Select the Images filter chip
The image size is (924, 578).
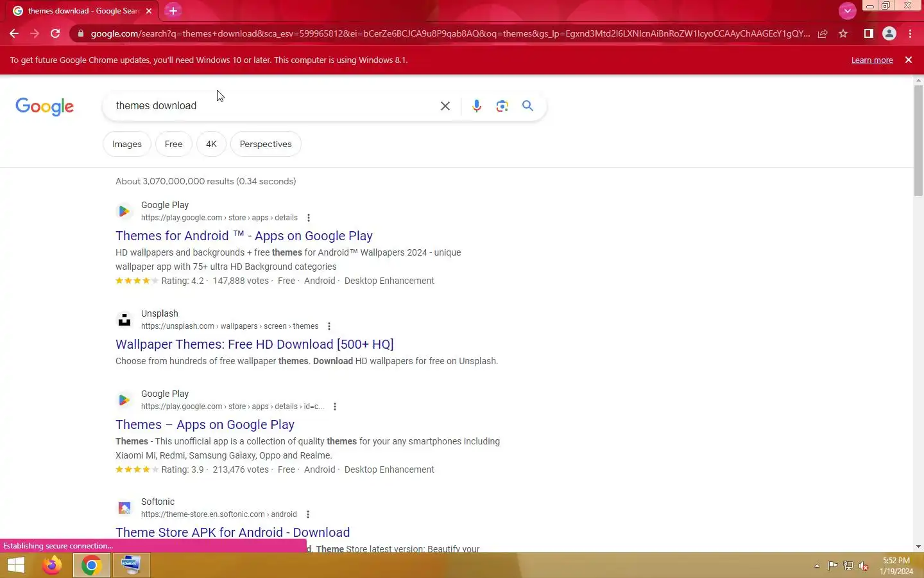127,144
